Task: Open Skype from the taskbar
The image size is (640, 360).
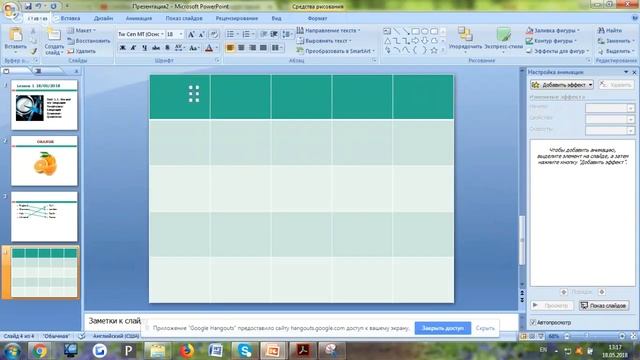Action: pyautogui.click(x=244, y=351)
